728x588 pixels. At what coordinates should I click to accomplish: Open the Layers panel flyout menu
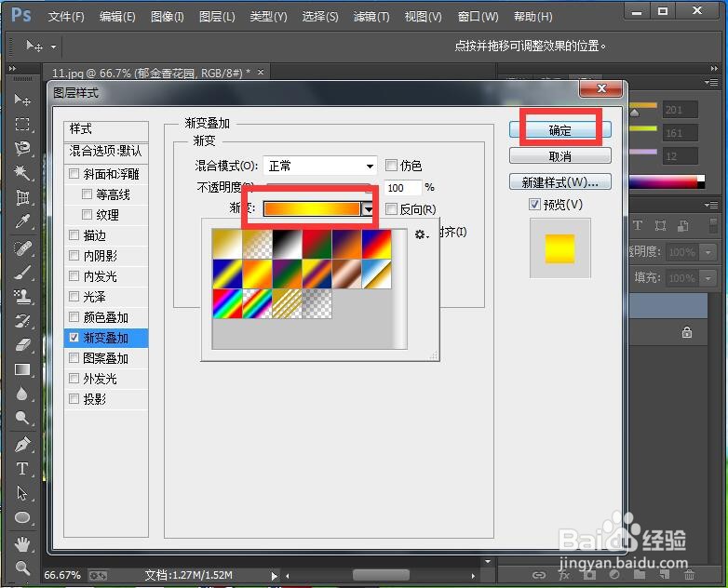[x=711, y=205]
